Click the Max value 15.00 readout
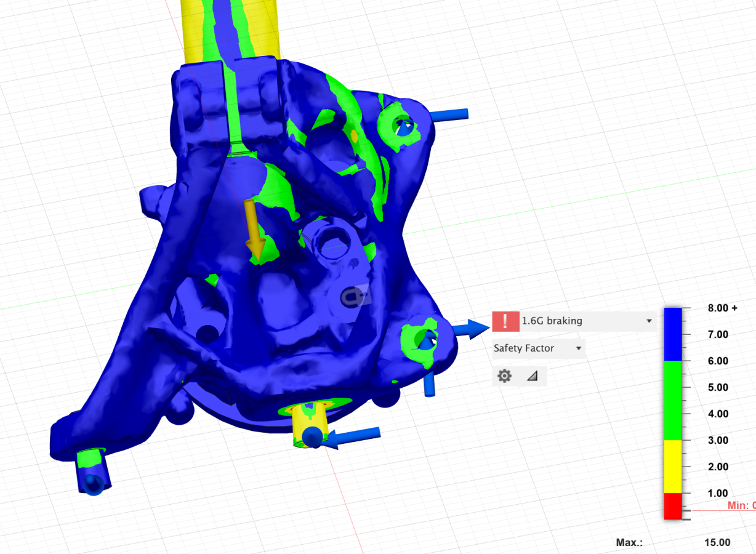This screenshot has height=554, width=756. pyautogui.click(x=717, y=542)
